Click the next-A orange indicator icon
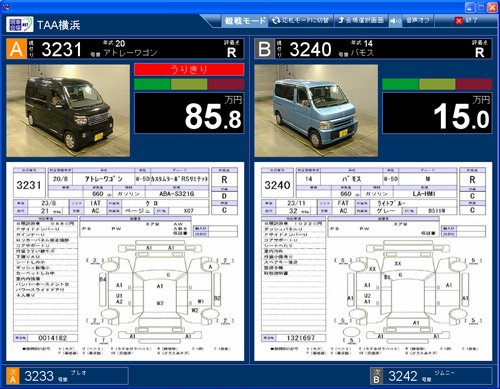 13,376
